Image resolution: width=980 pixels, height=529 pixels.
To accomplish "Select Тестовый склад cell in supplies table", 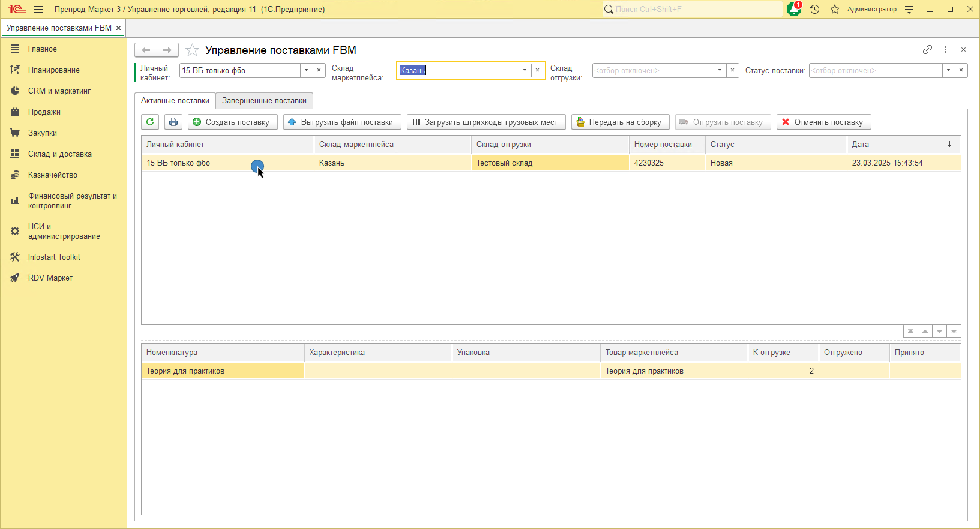I will point(550,163).
